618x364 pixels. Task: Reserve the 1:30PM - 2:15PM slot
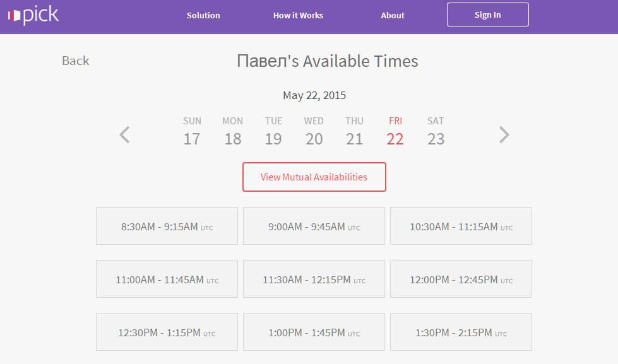(461, 332)
